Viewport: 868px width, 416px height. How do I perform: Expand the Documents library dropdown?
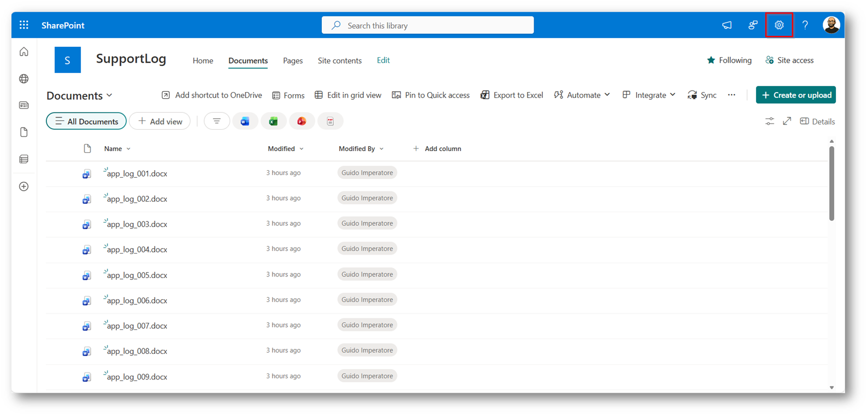pyautogui.click(x=80, y=96)
